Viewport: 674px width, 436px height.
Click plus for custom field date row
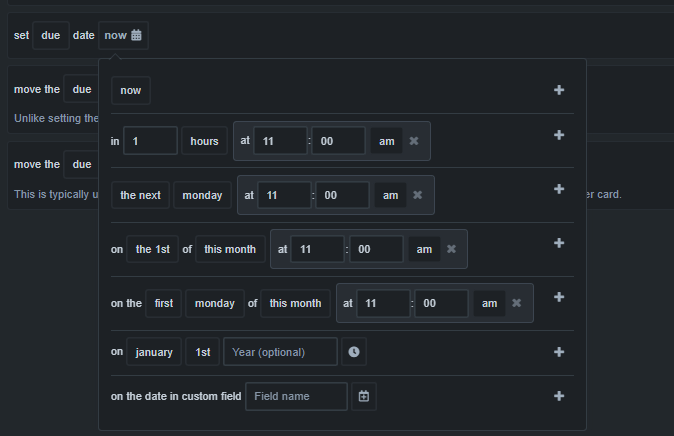click(559, 396)
